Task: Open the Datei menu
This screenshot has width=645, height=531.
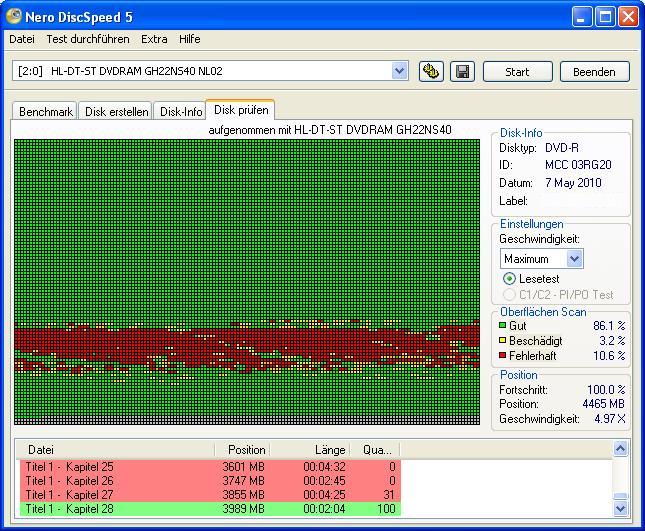Action: (21, 39)
